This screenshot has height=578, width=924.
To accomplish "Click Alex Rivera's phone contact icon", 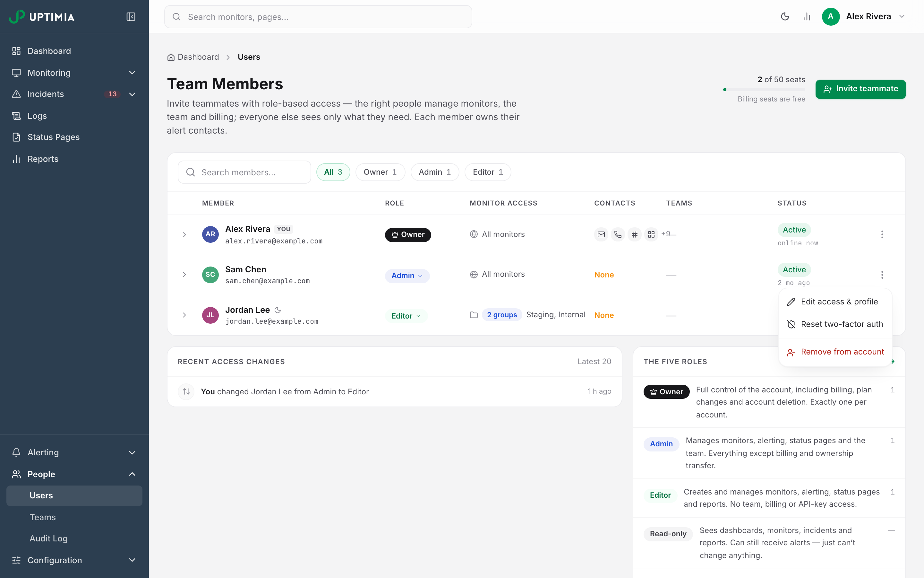I will point(618,234).
